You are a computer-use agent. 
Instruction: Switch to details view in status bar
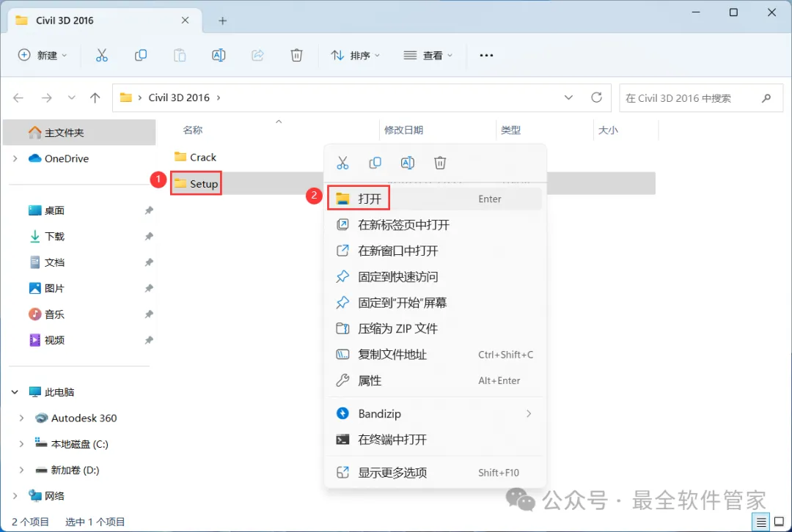click(x=760, y=522)
